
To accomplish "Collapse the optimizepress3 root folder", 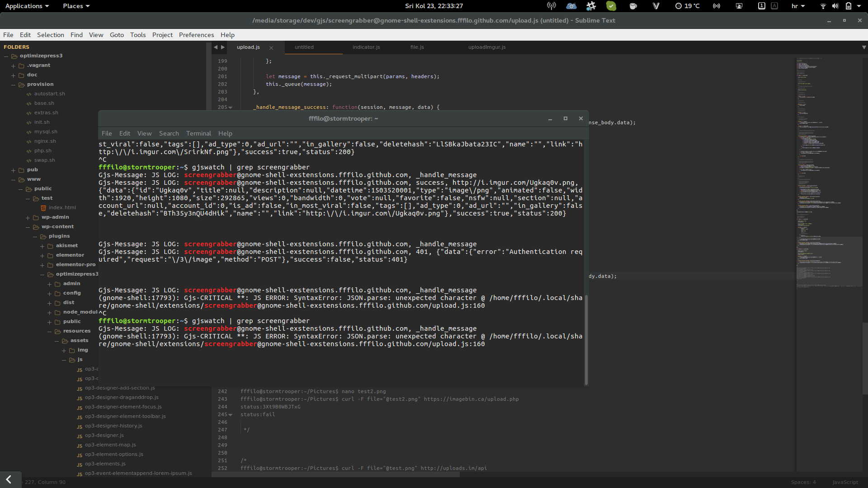I will 6,56.
